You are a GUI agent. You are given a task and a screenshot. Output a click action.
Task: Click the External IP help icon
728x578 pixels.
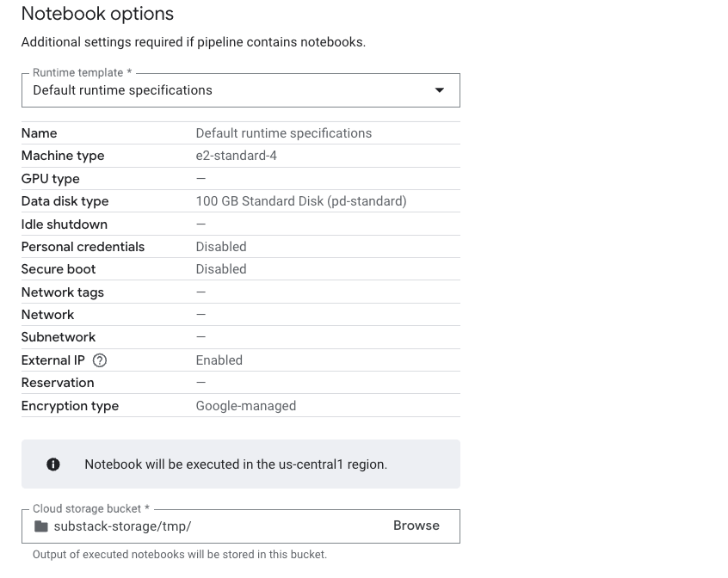pos(100,360)
